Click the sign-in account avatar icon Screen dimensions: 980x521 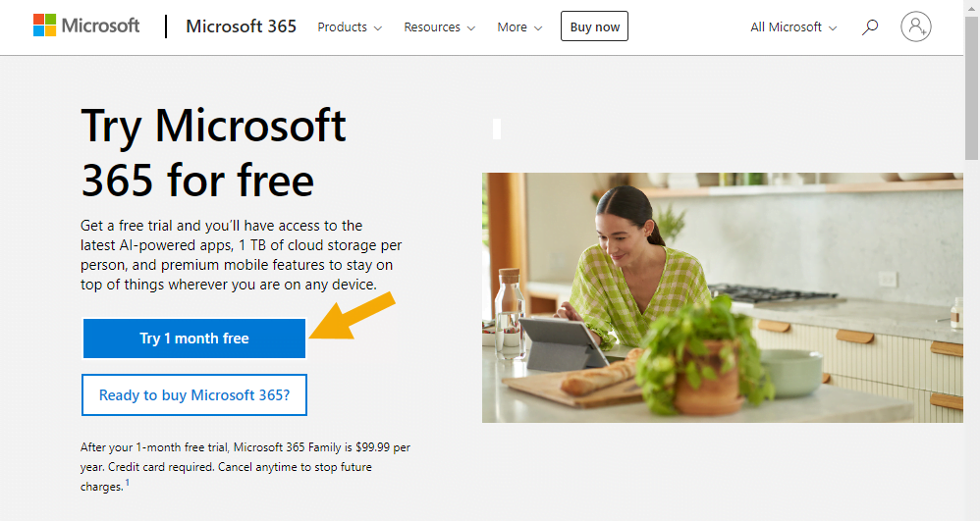point(915,26)
